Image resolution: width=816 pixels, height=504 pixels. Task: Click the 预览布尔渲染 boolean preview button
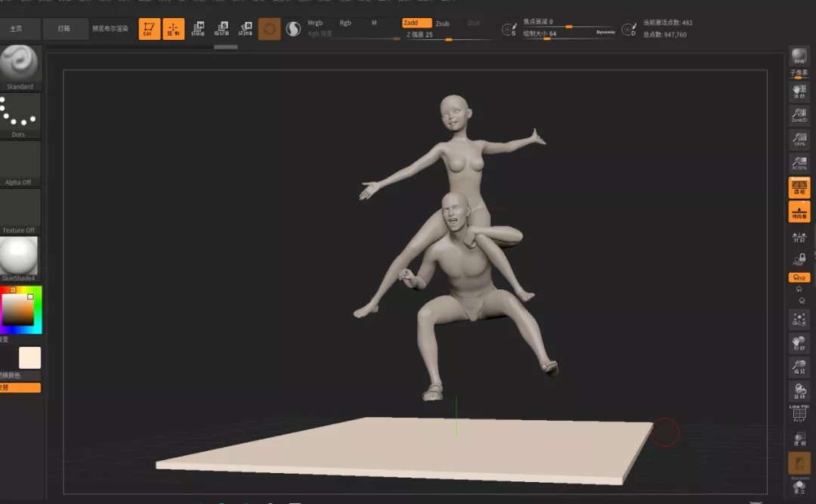click(110, 29)
